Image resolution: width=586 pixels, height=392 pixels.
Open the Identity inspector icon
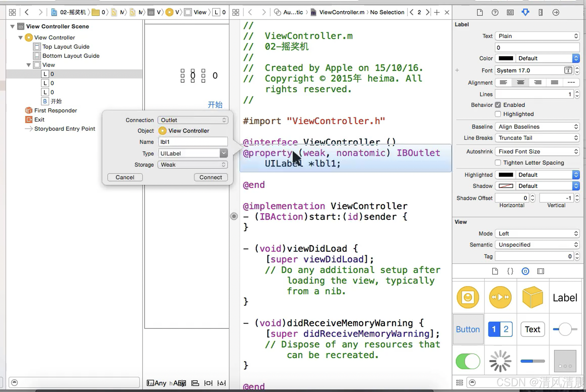click(510, 12)
